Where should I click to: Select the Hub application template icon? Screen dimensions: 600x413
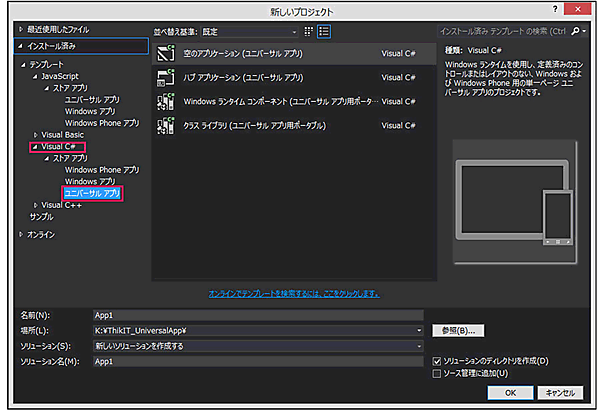[x=166, y=77]
